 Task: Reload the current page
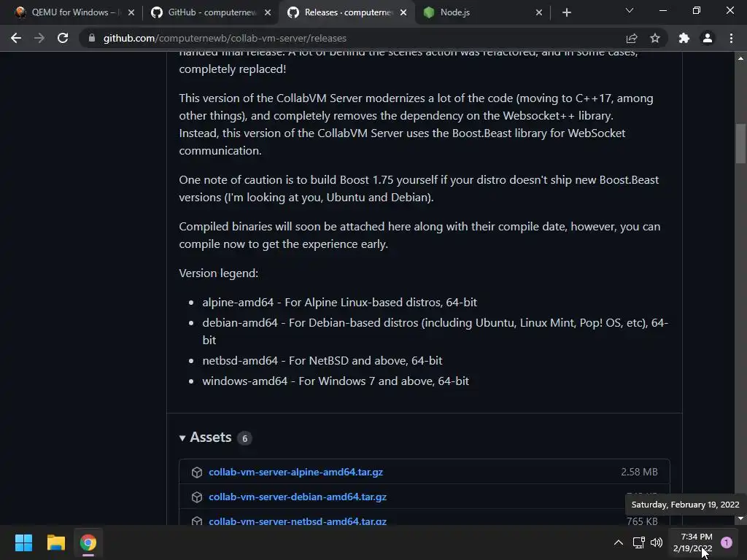tap(63, 38)
